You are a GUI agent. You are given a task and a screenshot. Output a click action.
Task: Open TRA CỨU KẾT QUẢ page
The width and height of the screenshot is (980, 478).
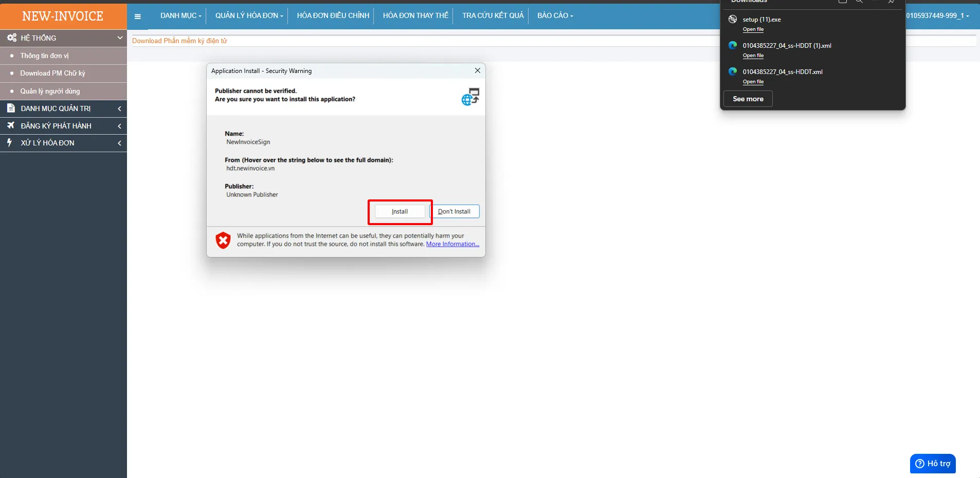pyautogui.click(x=493, y=16)
